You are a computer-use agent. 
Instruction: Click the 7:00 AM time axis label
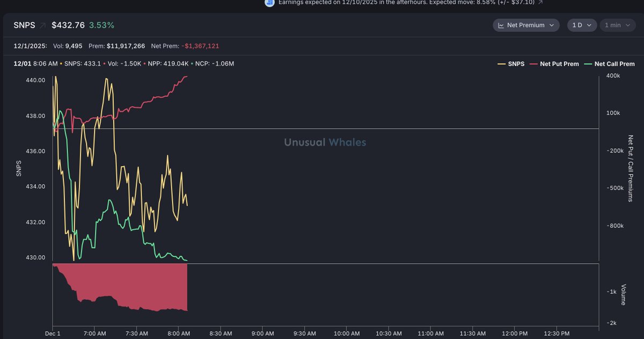point(94,334)
